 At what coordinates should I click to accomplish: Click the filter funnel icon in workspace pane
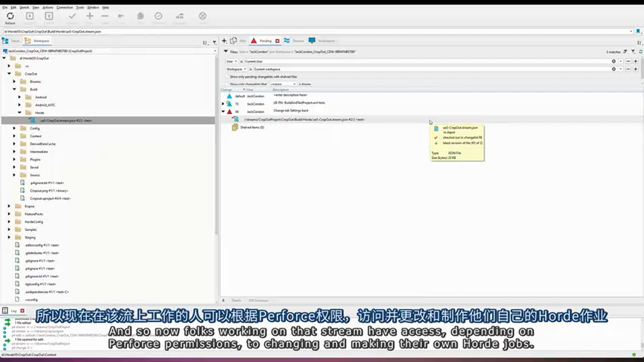[214, 42]
